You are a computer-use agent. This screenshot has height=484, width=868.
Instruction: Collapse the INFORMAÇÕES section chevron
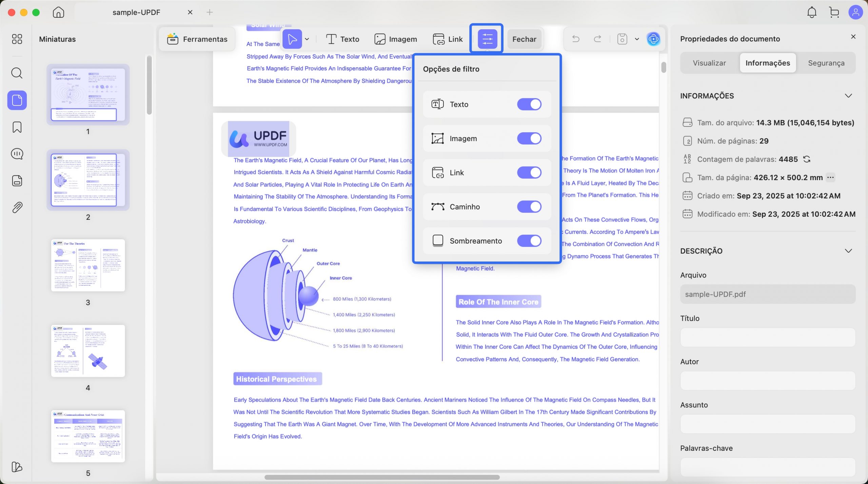pos(848,96)
